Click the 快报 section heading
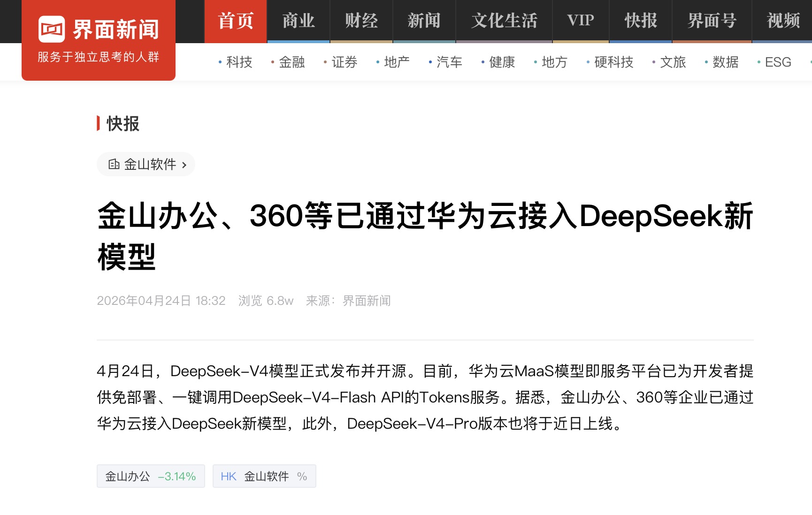 (123, 124)
